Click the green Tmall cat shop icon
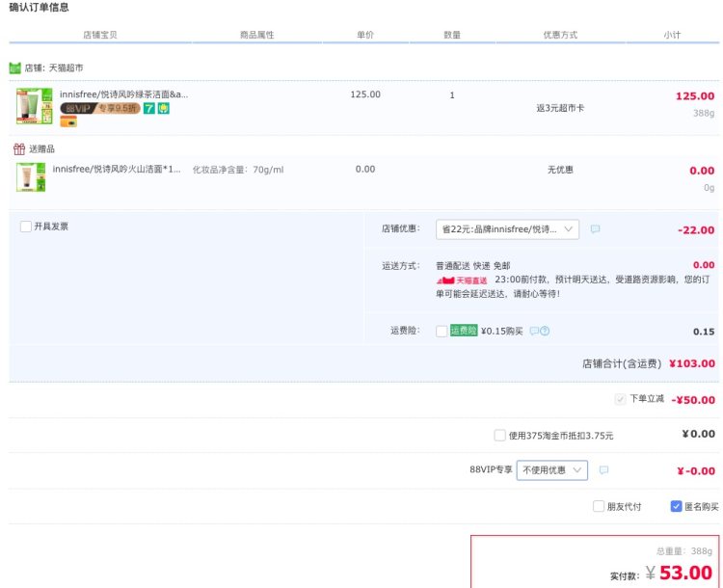Viewport: 723px width, 588px height. point(14,68)
